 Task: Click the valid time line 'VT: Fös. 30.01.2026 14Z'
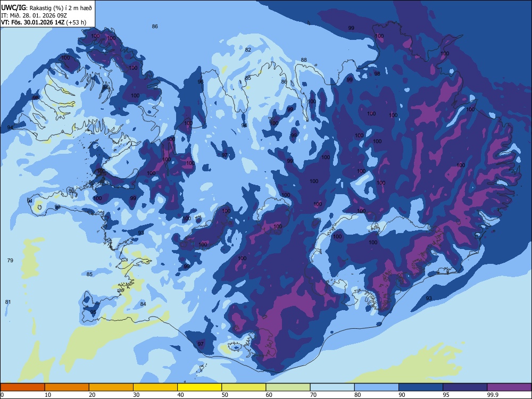click(32, 22)
